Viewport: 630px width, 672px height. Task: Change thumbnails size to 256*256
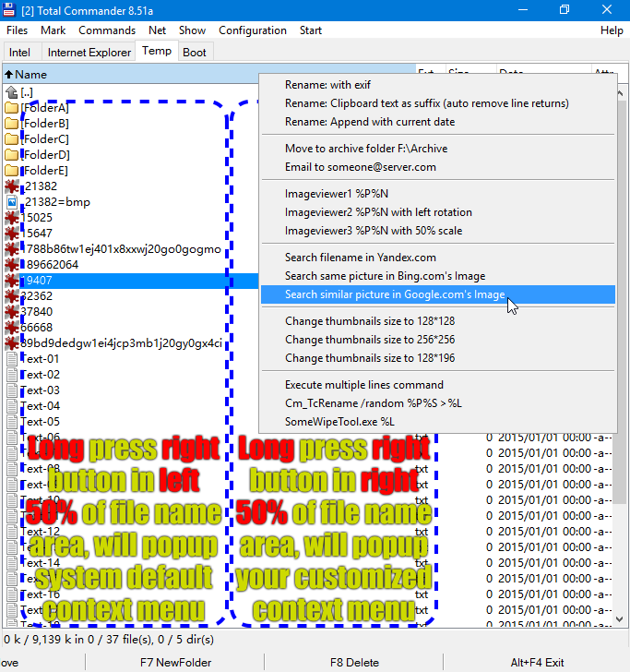(x=438, y=340)
